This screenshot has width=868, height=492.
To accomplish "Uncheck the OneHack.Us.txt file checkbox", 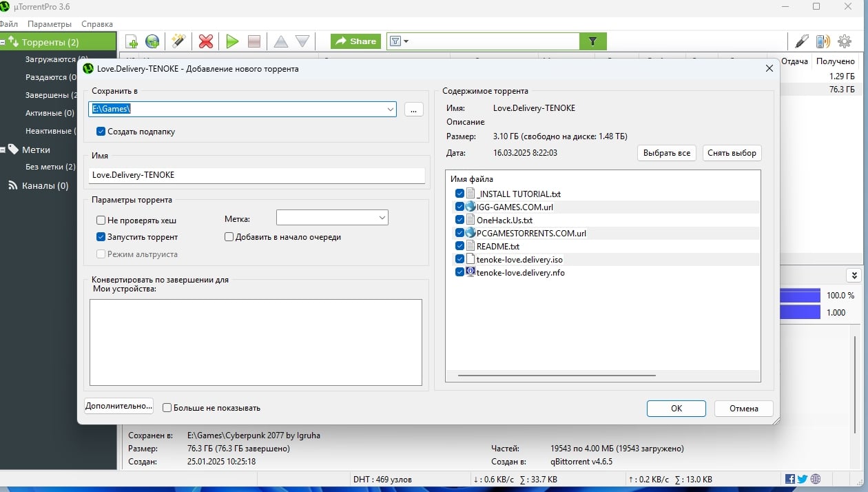I will tap(459, 220).
